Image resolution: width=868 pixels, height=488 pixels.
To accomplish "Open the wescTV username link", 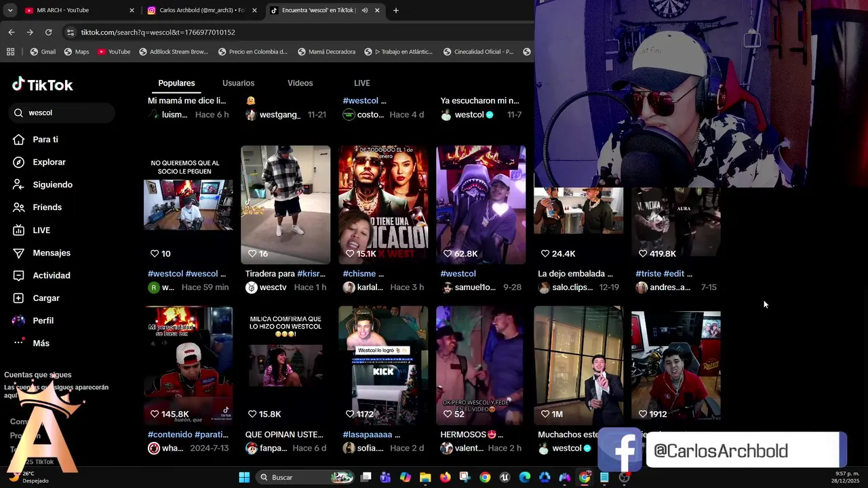I will point(273,287).
